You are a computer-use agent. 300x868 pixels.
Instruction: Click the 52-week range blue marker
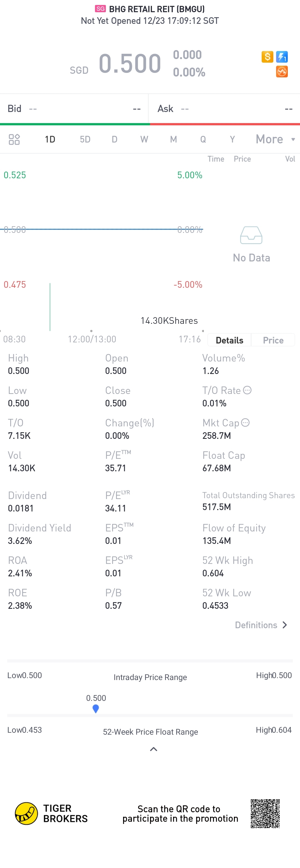(96, 709)
